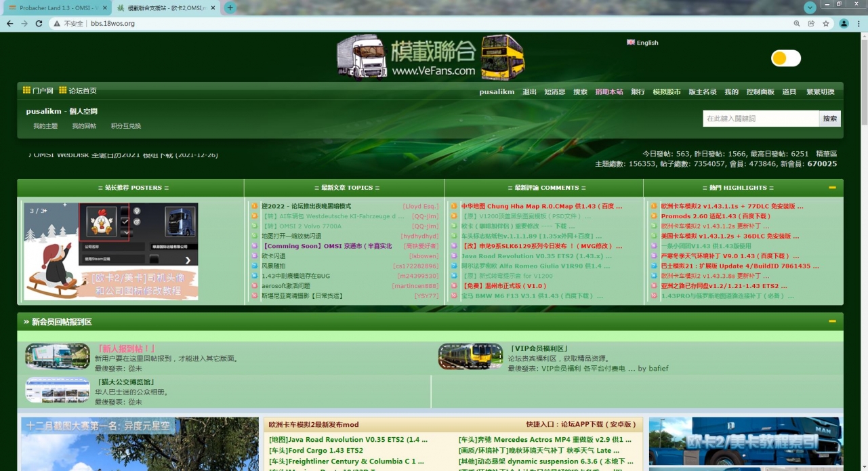Screen dimensions: 868x471
Task: Open the Chrome profile avatar
Action: pos(844,23)
